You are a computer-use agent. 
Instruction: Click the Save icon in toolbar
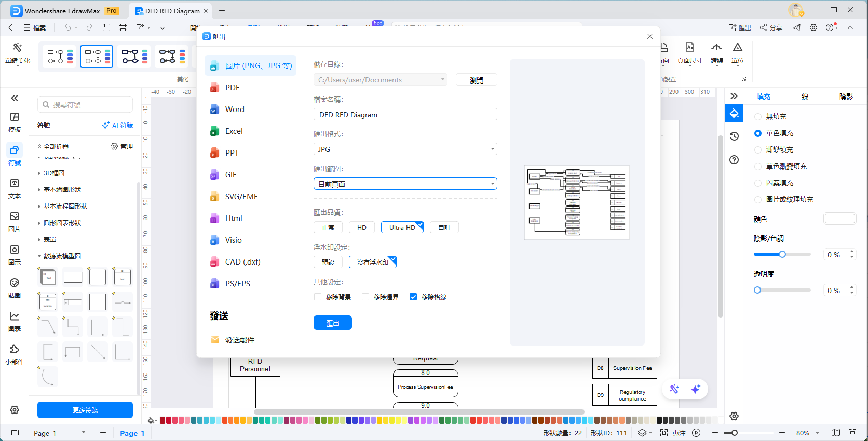click(106, 27)
